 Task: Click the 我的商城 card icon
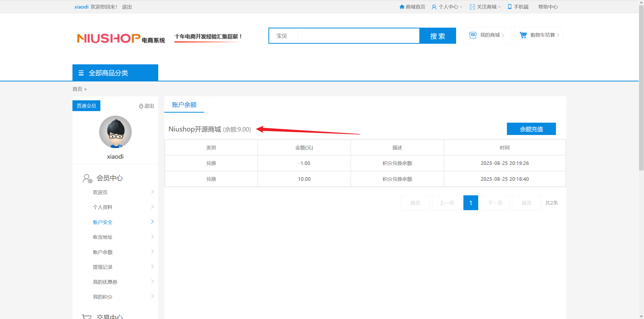point(473,35)
